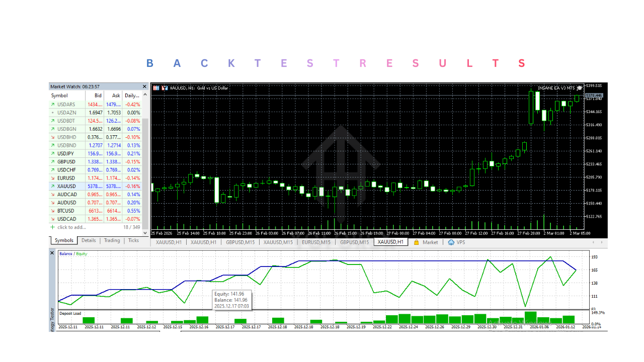The height and width of the screenshot is (362, 644).
Task: Open the Market shopping bag icon
Action: pyautogui.click(x=417, y=242)
